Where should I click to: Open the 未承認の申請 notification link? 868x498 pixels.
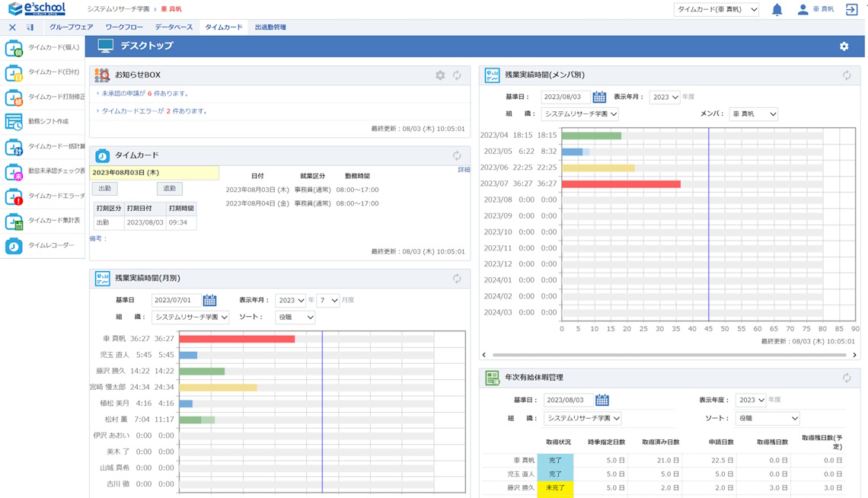click(x=145, y=94)
